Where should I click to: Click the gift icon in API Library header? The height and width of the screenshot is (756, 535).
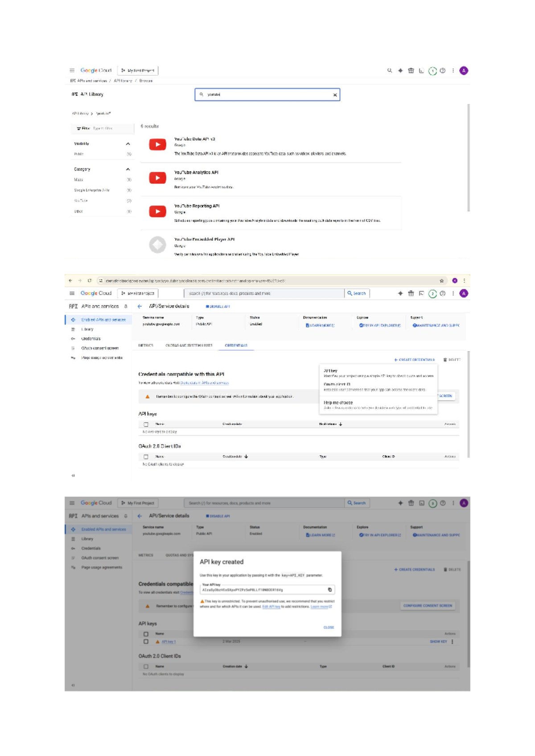411,70
